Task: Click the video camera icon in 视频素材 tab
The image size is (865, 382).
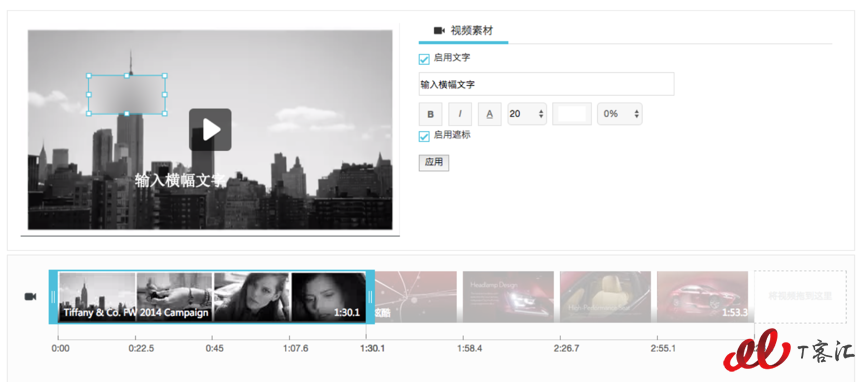Action: pyautogui.click(x=439, y=31)
